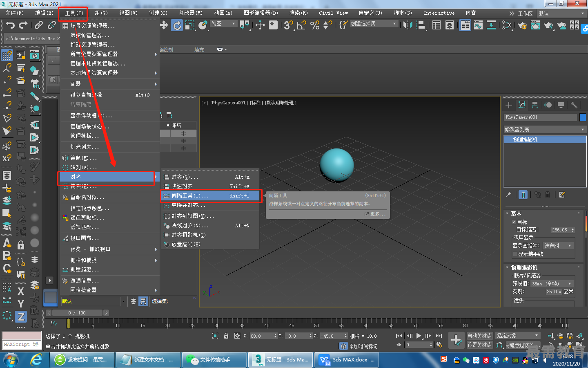Click the object color swatch
The image size is (588, 368).
point(583,117)
